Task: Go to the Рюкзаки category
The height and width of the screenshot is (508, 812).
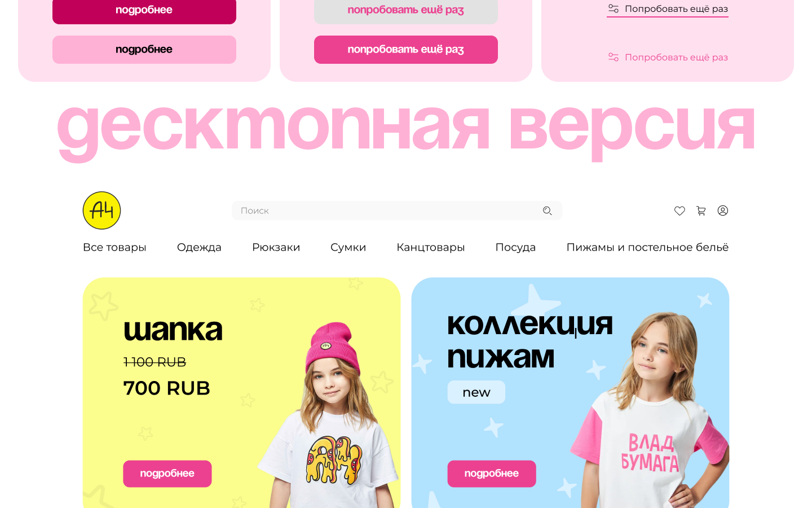Action: click(276, 247)
